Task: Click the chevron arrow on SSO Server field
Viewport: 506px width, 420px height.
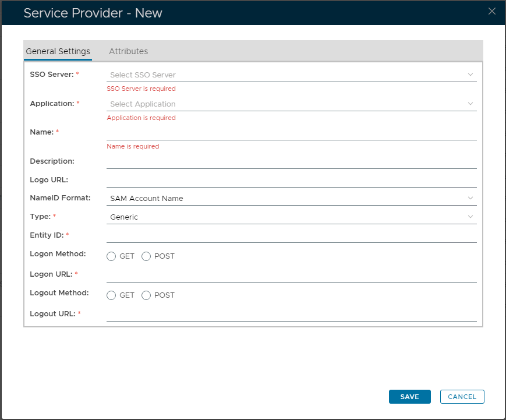Action: tap(470, 75)
